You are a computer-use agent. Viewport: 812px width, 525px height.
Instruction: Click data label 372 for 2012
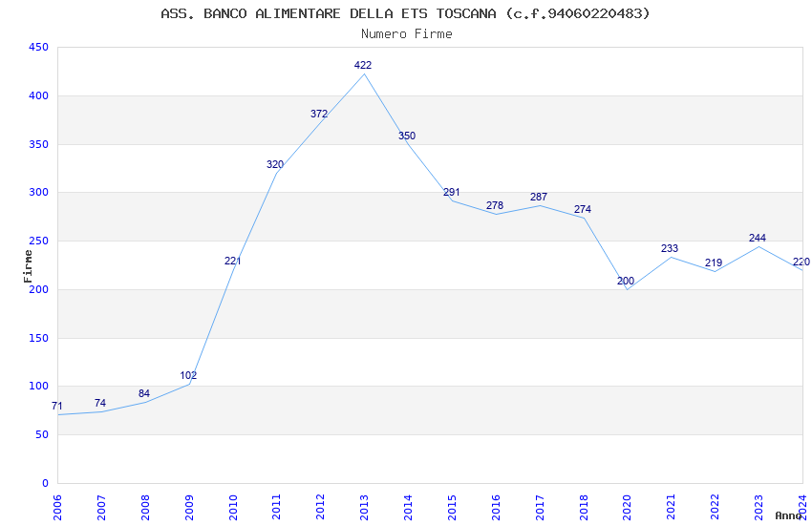pos(319,114)
